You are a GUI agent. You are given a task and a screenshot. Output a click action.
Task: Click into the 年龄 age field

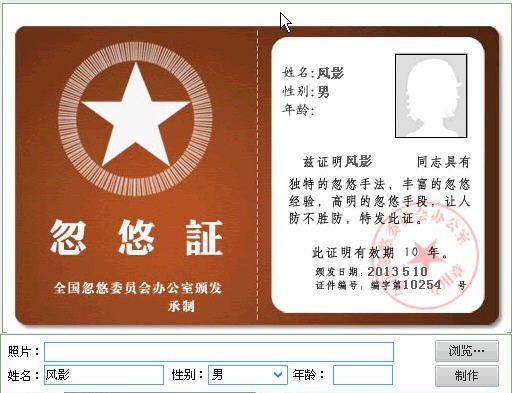[363, 375]
